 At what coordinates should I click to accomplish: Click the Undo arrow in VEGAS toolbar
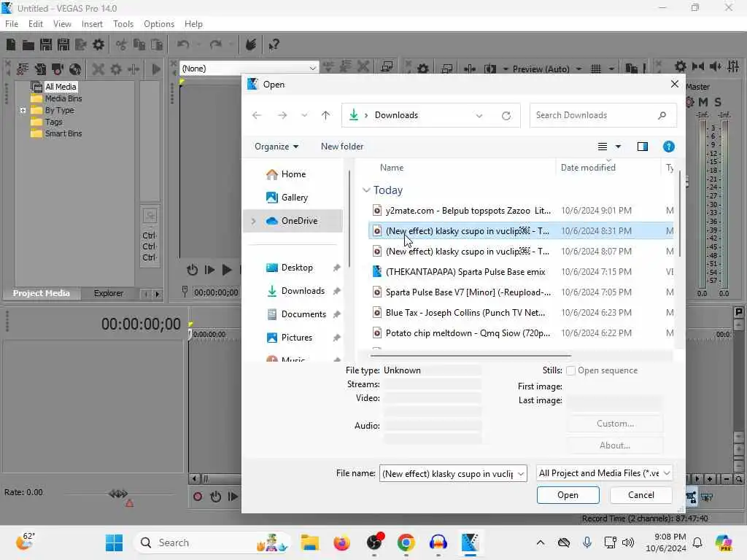(183, 44)
